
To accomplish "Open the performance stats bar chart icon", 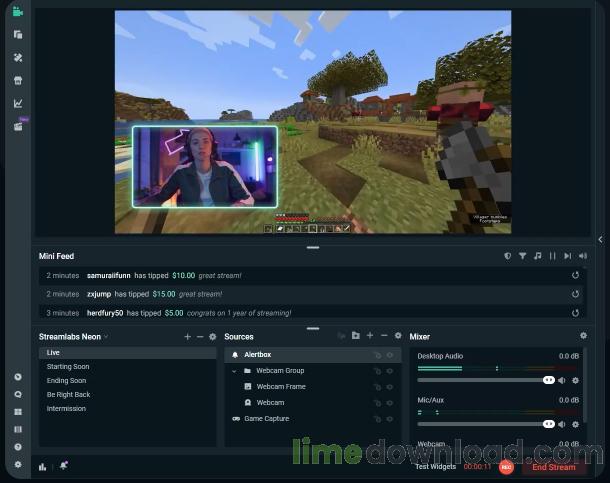I will [x=43, y=467].
